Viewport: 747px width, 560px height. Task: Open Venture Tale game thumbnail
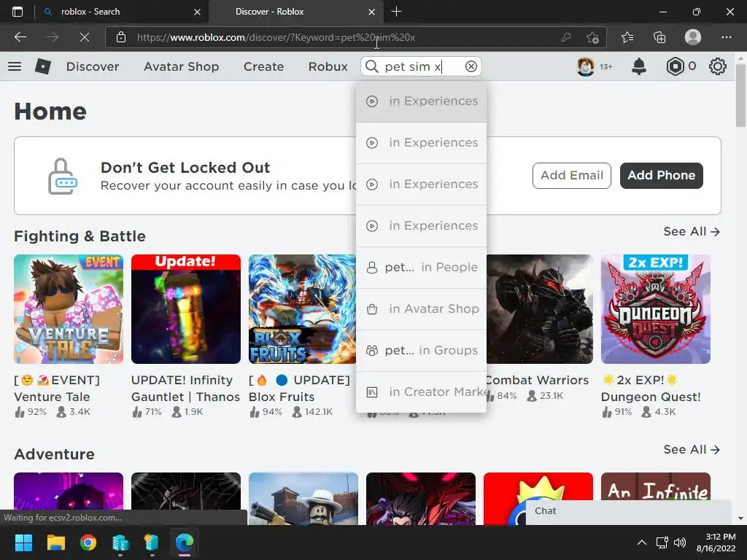click(x=69, y=309)
